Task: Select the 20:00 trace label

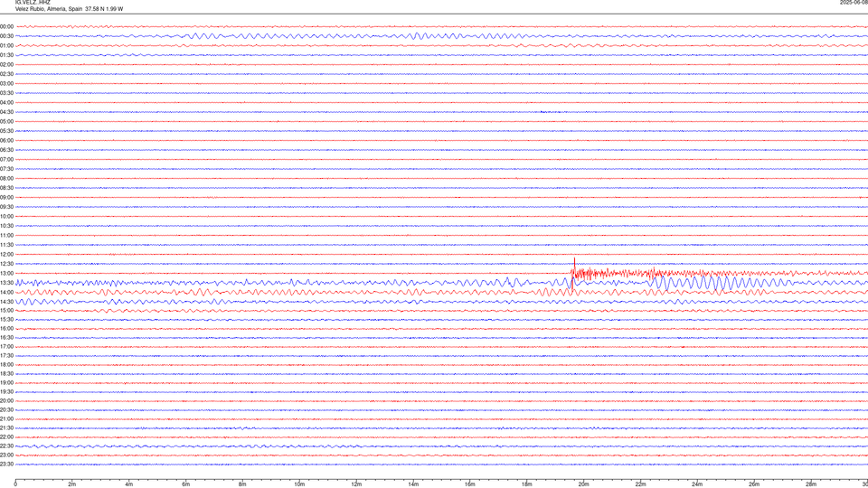Action: pyautogui.click(x=6, y=401)
